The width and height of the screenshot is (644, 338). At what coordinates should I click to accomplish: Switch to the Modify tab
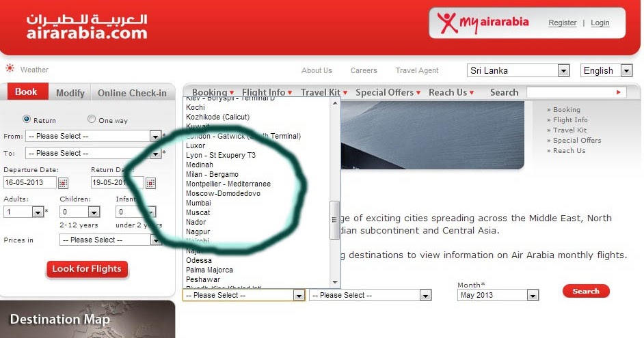(70, 93)
